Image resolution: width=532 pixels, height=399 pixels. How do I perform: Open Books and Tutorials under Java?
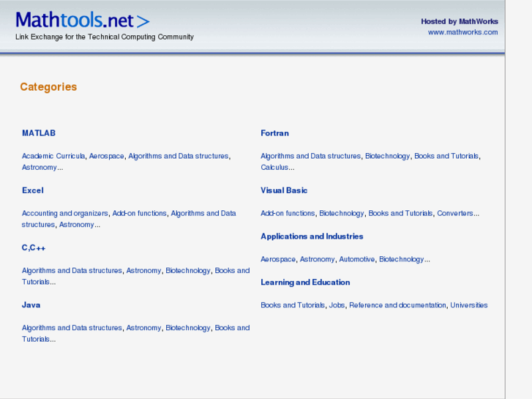pos(135,334)
